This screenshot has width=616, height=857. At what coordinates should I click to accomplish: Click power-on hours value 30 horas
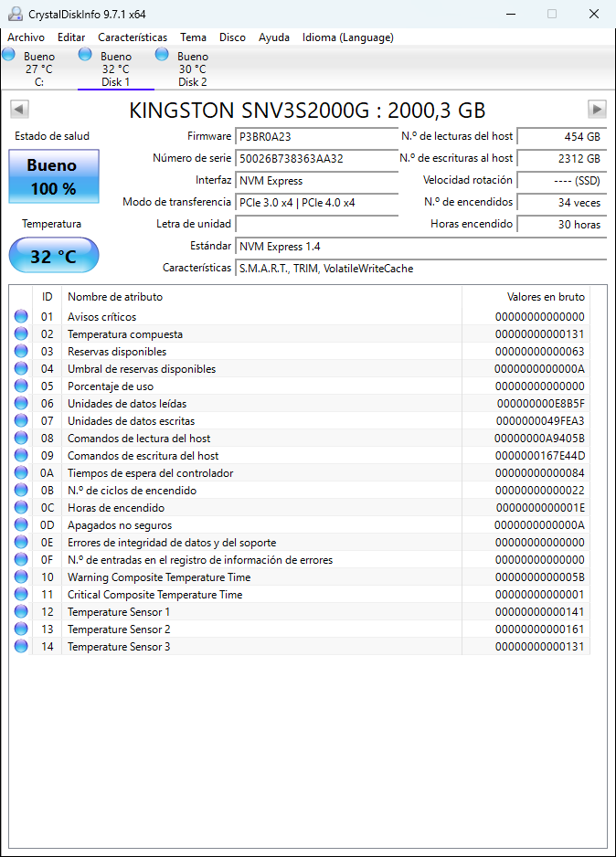point(562,224)
